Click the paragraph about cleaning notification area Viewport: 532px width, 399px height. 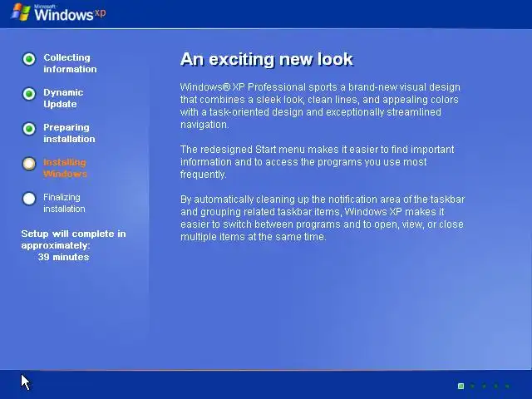323,218
